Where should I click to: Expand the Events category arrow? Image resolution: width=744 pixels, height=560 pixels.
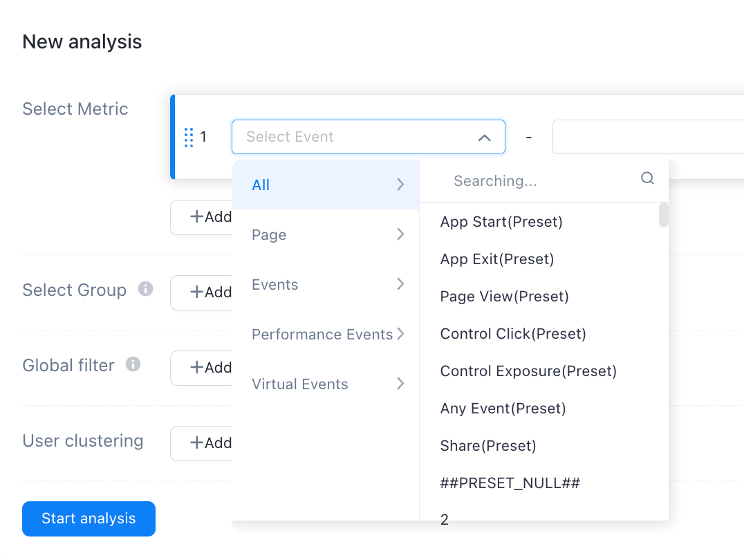pyautogui.click(x=400, y=284)
